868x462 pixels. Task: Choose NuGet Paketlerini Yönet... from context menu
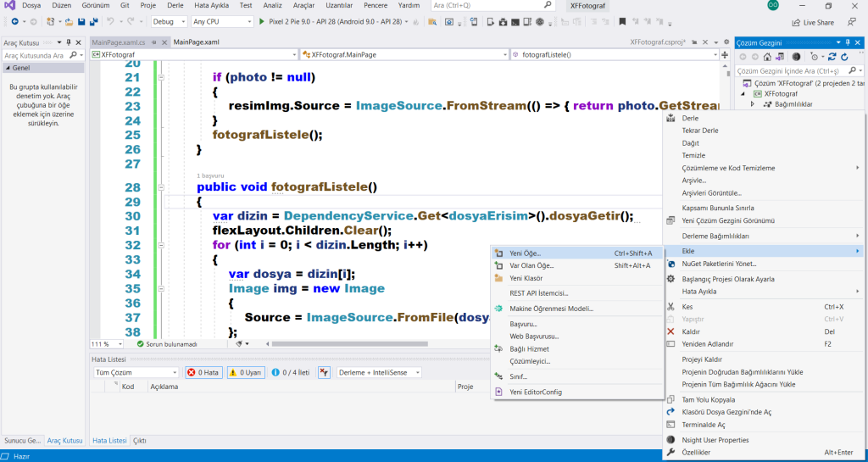[719, 264]
